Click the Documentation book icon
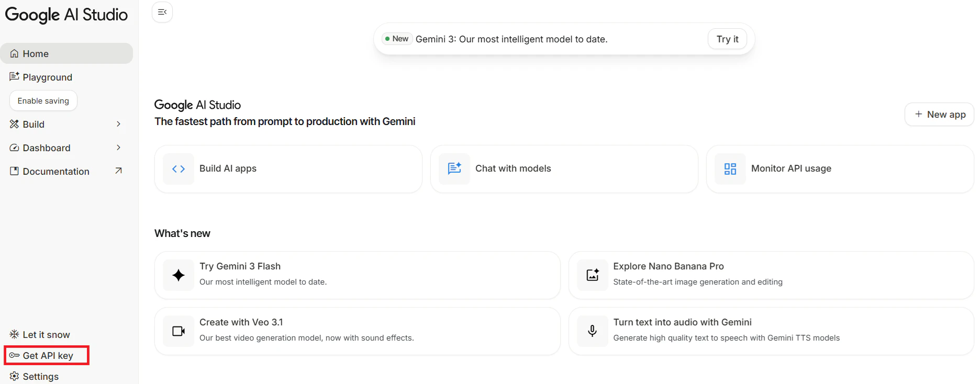 [x=14, y=171]
